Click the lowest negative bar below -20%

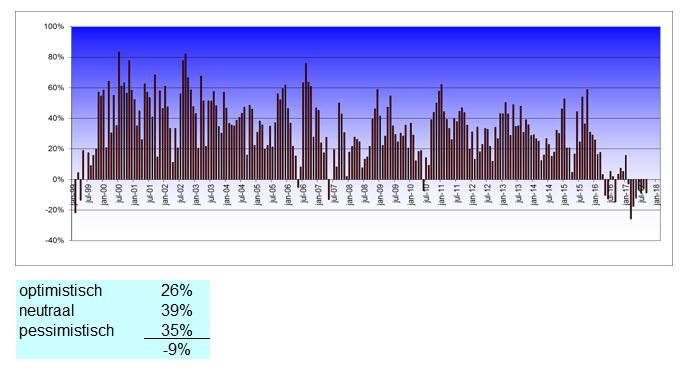tap(630, 199)
